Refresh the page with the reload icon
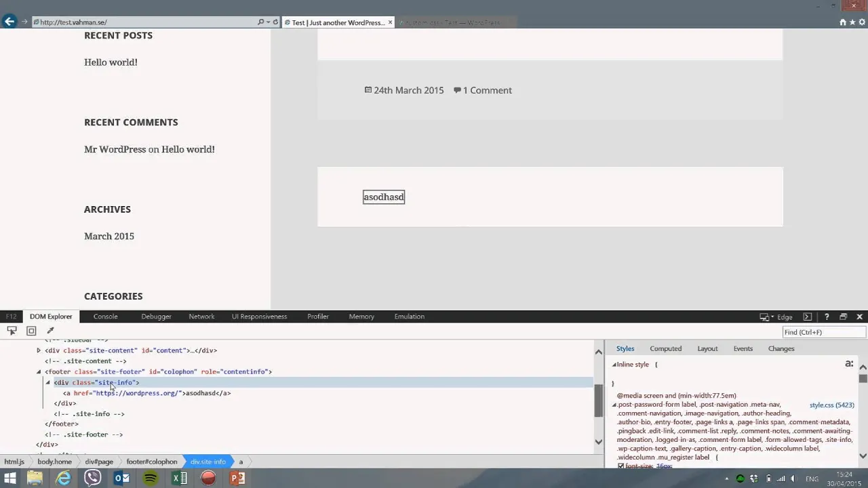This screenshot has width=868, height=488. pos(275,22)
